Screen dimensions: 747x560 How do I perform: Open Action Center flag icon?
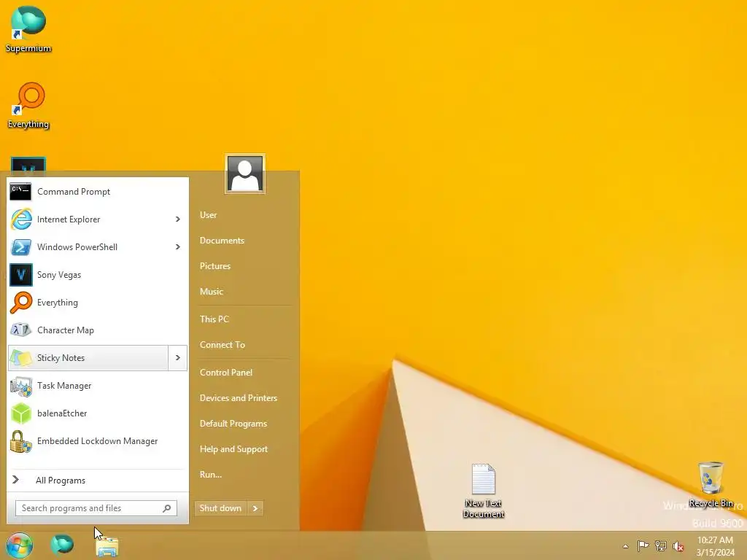(643, 545)
